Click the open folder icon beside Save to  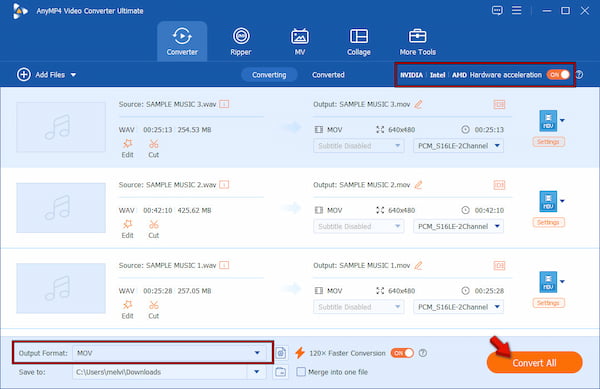[x=280, y=372]
